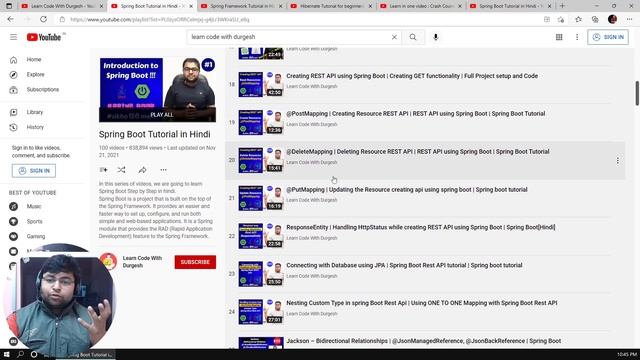This screenshot has width=640, height=360.
Task: Click thumbnail of video 21
Action: (261, 198)
